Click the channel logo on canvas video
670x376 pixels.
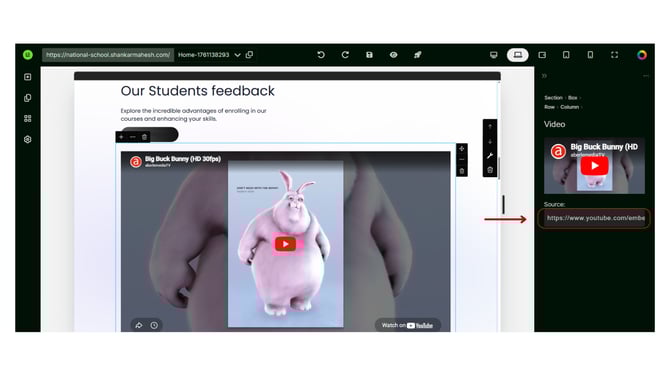tap(135, 162)
